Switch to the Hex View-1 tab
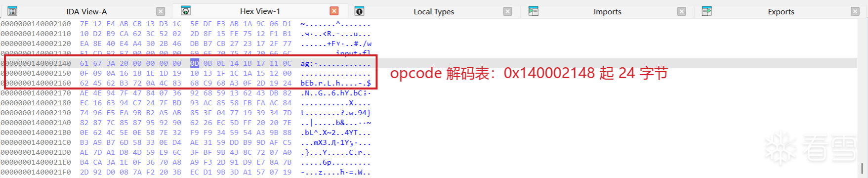Viewport: 868px width, 178px height. tap(260, 11)
